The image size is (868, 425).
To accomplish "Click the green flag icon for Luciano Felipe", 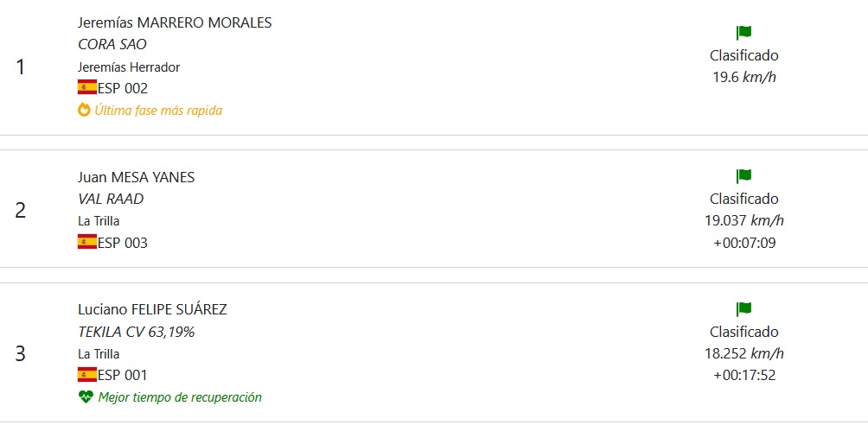I will (744, 309).
